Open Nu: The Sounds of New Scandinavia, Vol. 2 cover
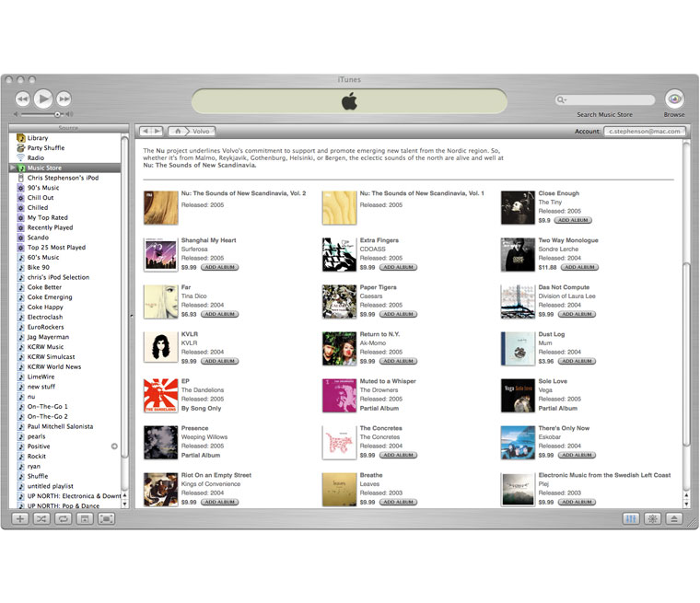 tap(160, 207)
